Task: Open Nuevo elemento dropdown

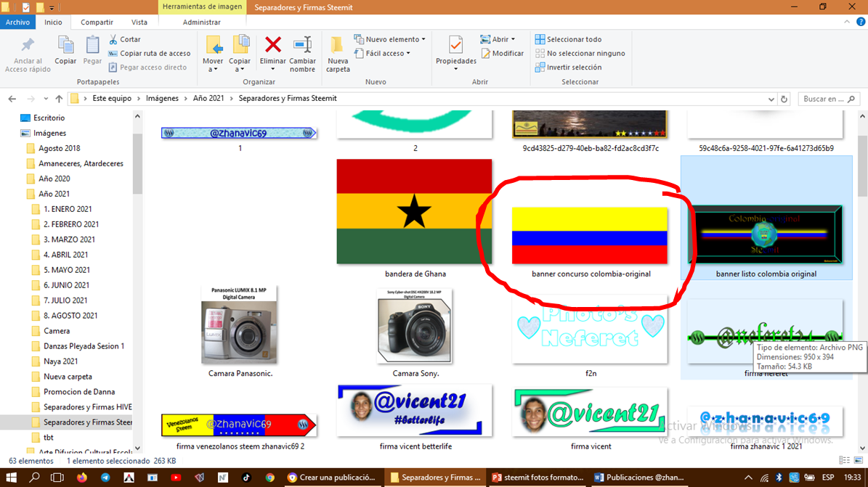Action: pyautogui.click(x=390, y=39)
